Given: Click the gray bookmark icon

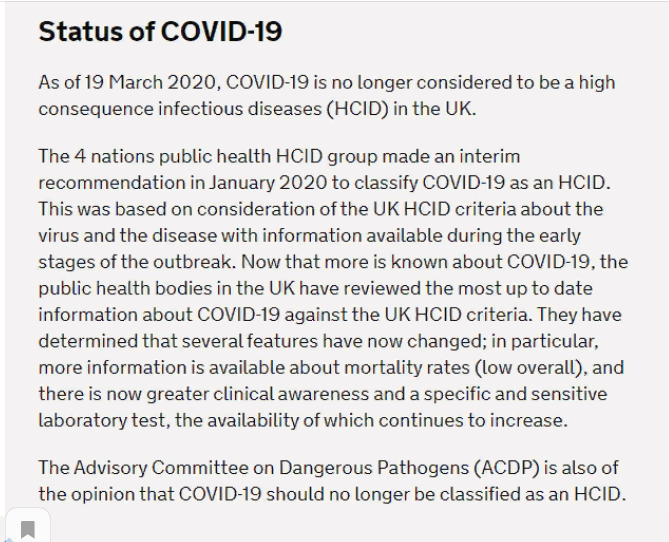Looking at the screenshot, I should tap(28, 529).
